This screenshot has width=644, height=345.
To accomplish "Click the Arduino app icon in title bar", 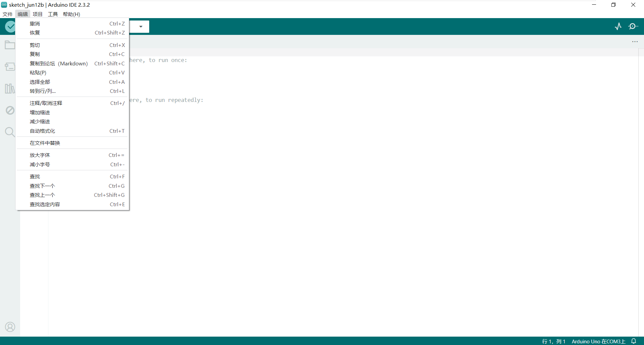I will 4,5.
